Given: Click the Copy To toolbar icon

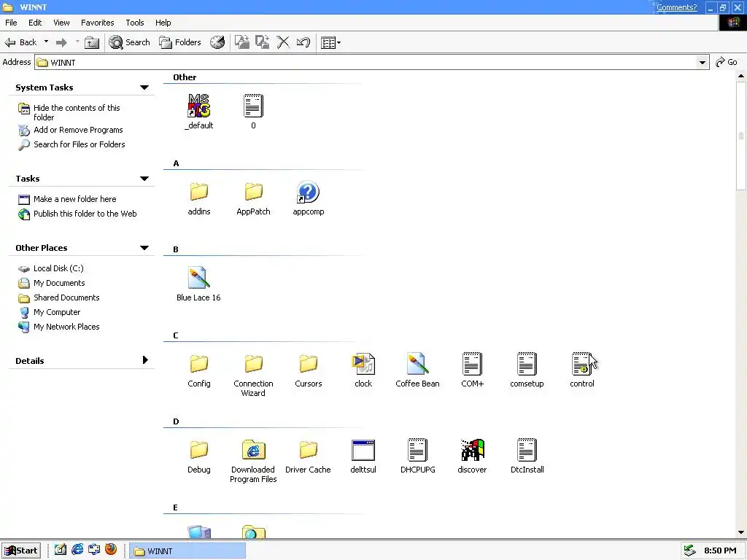Looking at the screenshot, I should 263,42.
